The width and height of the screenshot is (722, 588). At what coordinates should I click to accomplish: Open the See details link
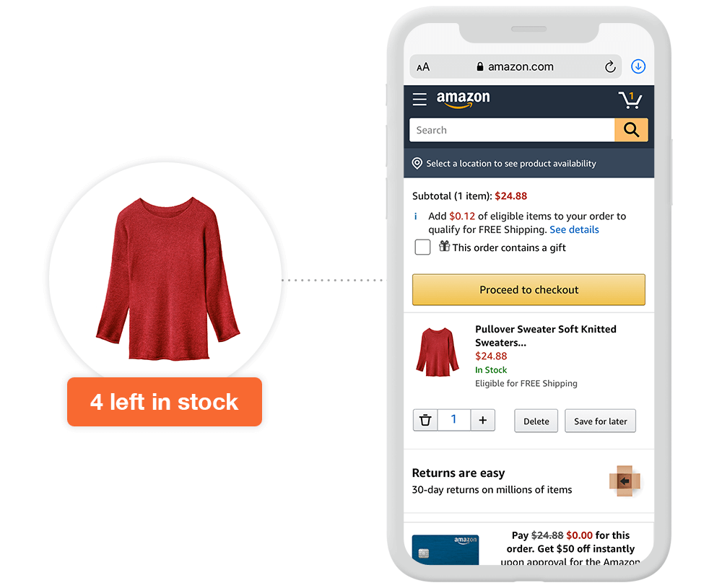[574, 229]
